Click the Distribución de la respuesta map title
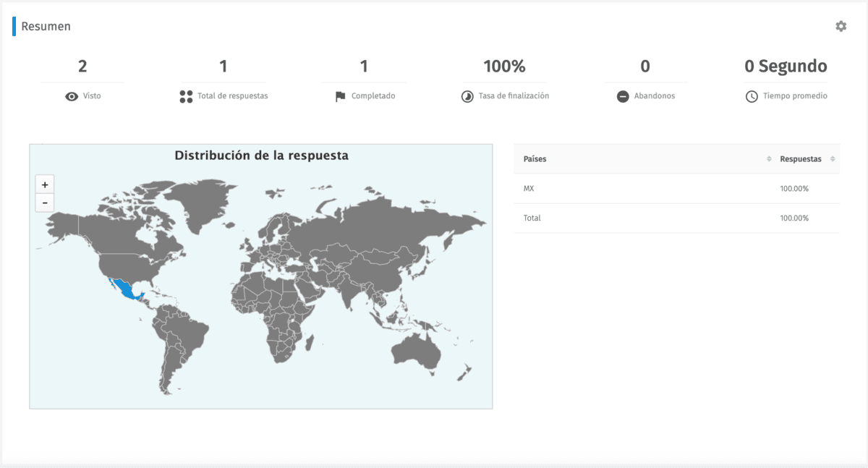Image resolution: width=868 pixels, height=468 pixels. click(x=261, y=156)
